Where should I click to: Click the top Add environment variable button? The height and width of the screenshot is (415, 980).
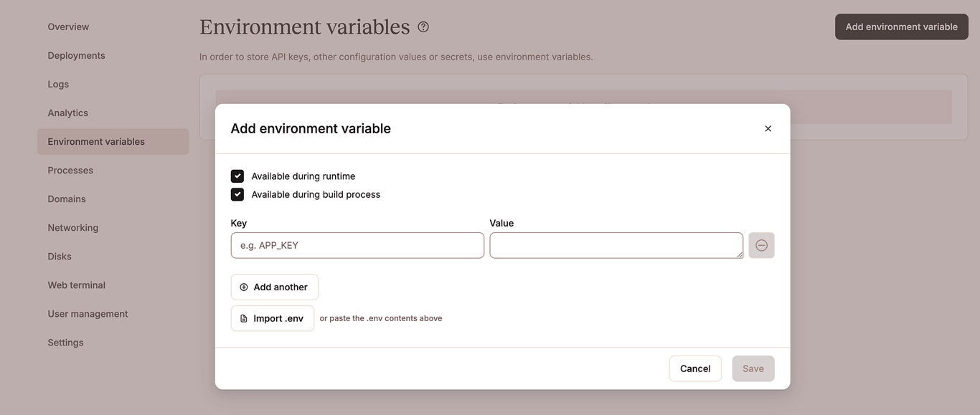pyautogui.click(x=901, y=27)
